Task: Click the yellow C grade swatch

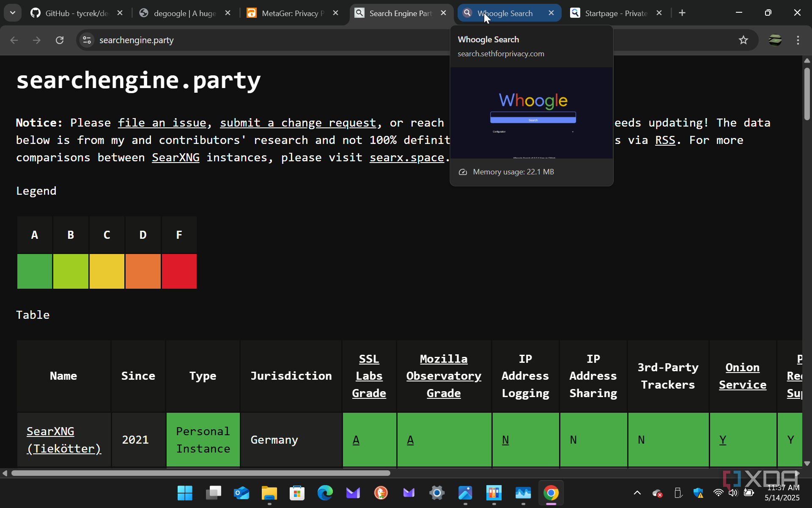Action: click(107, 271)
